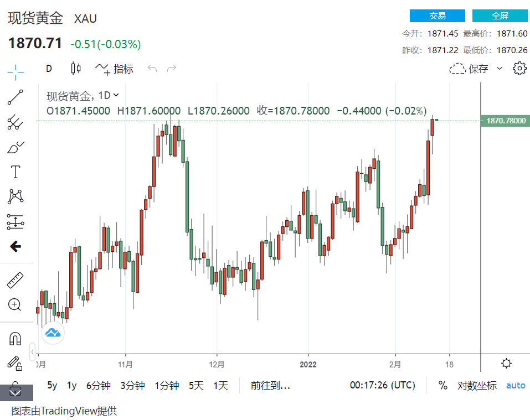This screenshot has height=420, width=530.
Task: Select the 1天 date range
Action: coord(220,386)
